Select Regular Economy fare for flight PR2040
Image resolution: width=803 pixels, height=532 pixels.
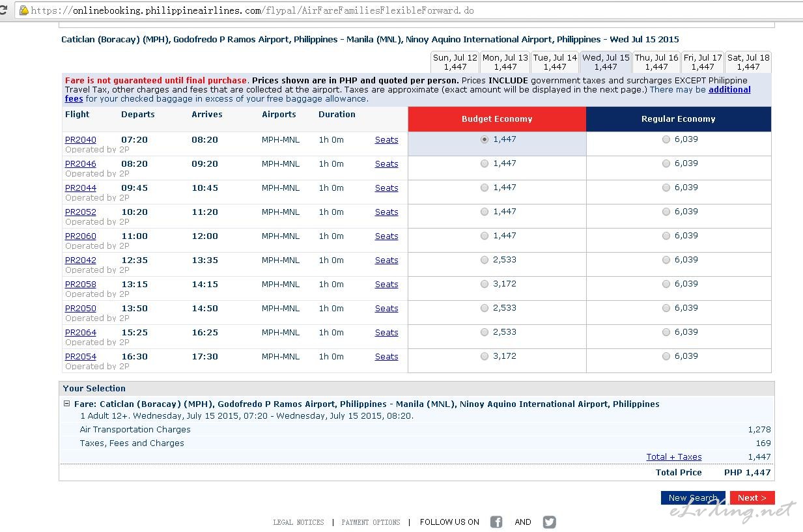666,139
